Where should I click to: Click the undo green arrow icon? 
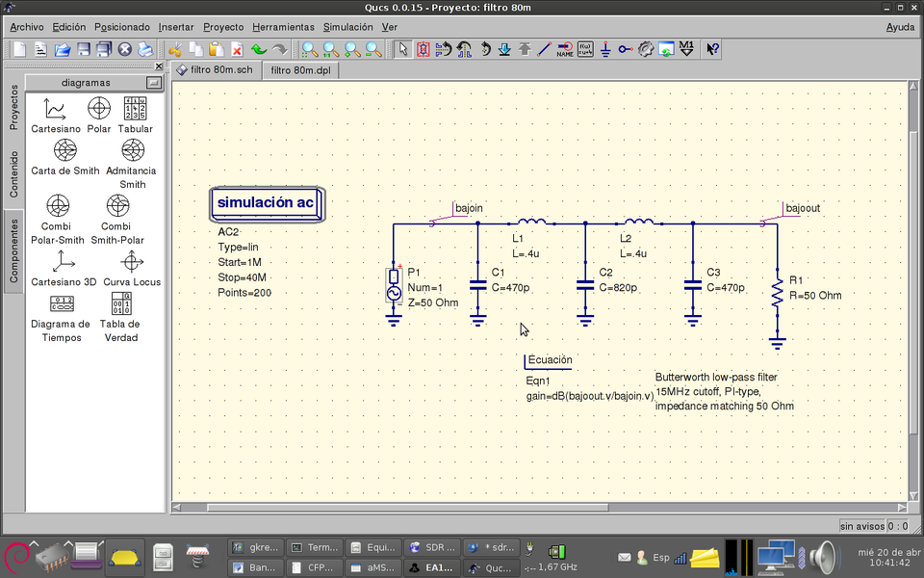(x=258, y=48)
